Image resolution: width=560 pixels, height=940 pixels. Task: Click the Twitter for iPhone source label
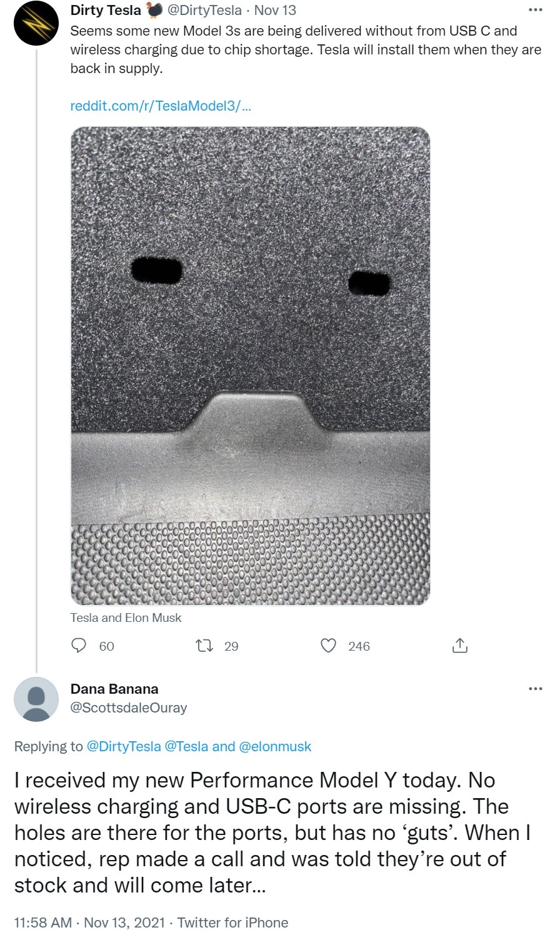(x=232, y=922)
